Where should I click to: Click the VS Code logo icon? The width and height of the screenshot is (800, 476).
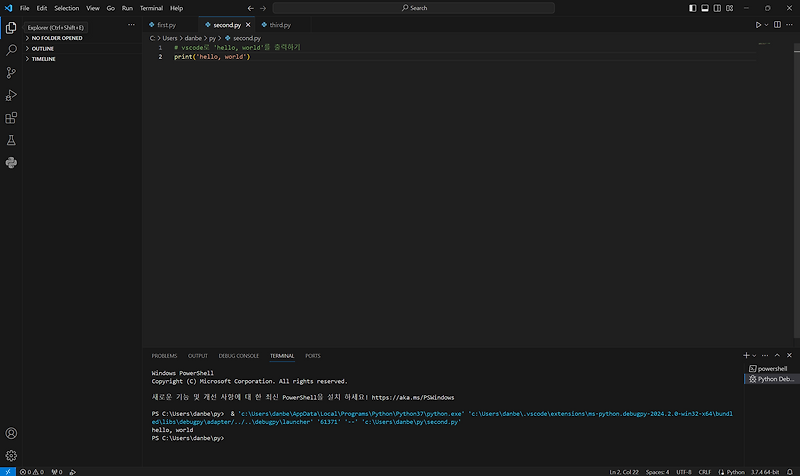point(8,8)
